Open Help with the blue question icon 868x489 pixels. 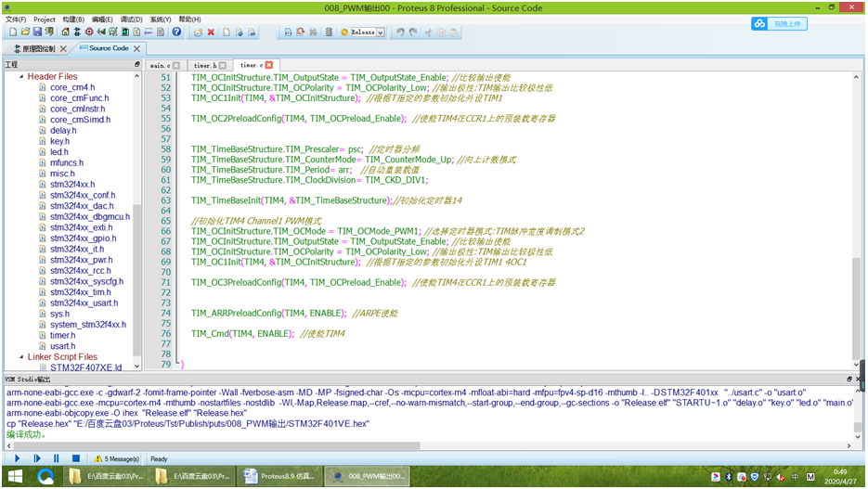[176, 32]
